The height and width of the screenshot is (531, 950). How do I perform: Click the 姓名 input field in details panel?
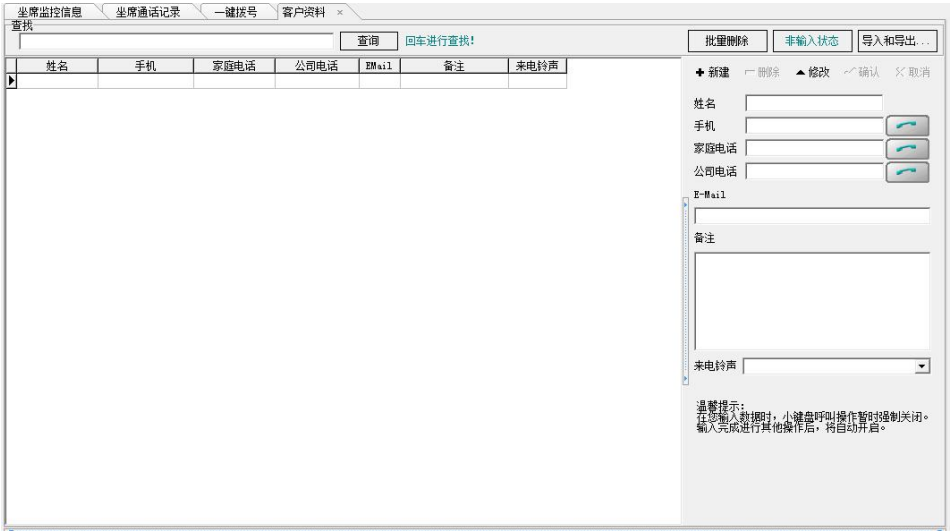(x=814, y=103)
